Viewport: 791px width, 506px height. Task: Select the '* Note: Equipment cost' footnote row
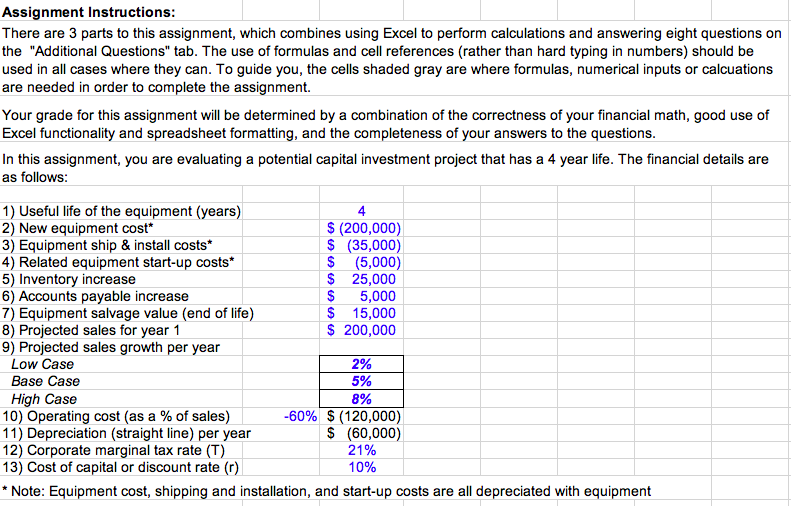coord(326,491)
